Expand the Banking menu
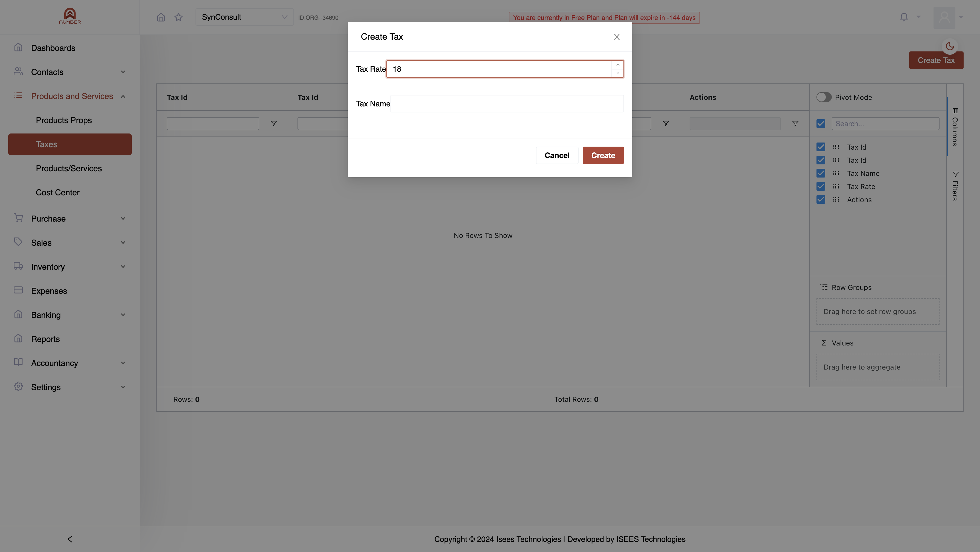 70,315
